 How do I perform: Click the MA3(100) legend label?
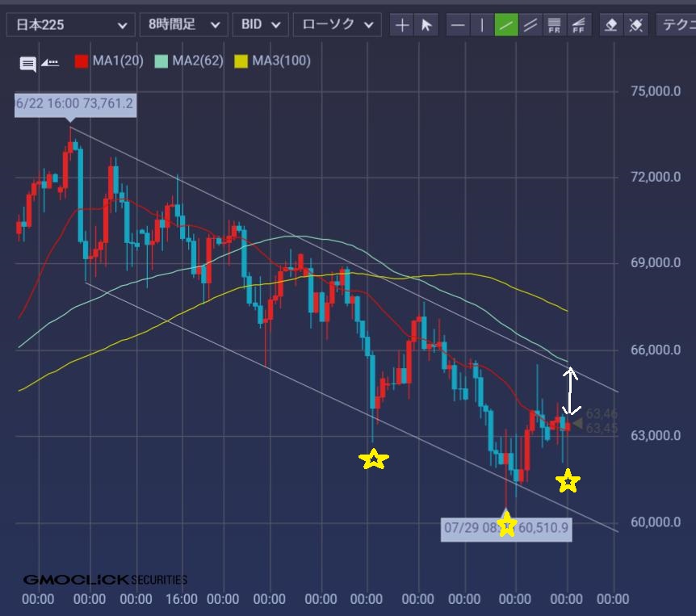click(x=282, y=61)
